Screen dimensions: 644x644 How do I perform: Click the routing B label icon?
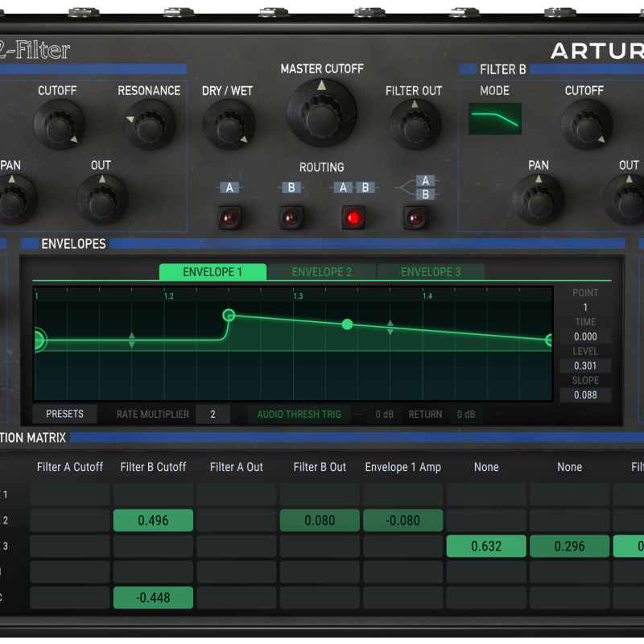point(291,188)
